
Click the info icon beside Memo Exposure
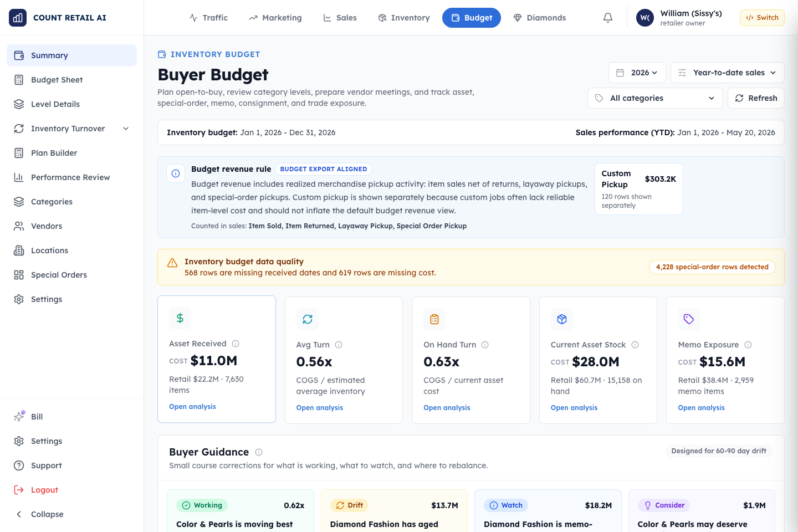click(x=748, y=345)
